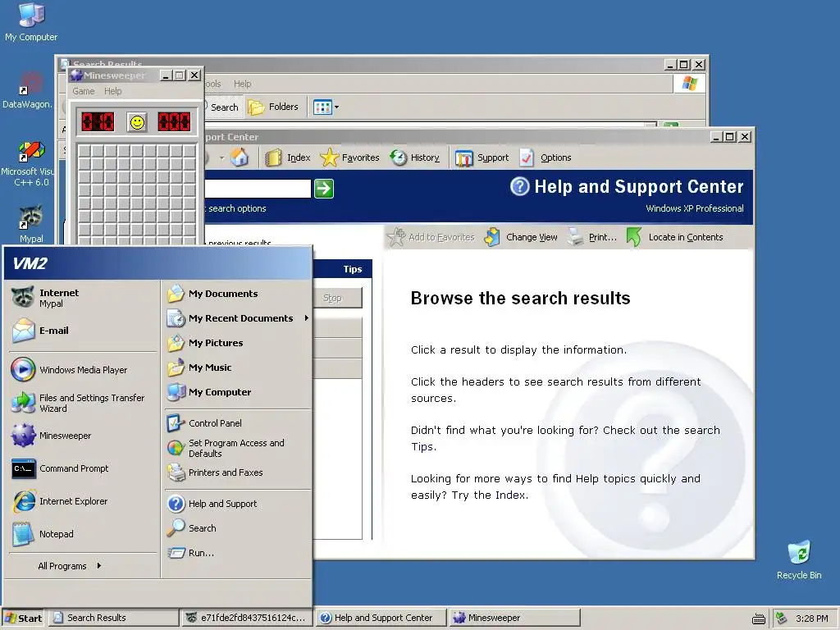Image resolution: width=840 pixels, height=630 pixels.
Task: Click Change View in Help Center
Action: point(521,237)
